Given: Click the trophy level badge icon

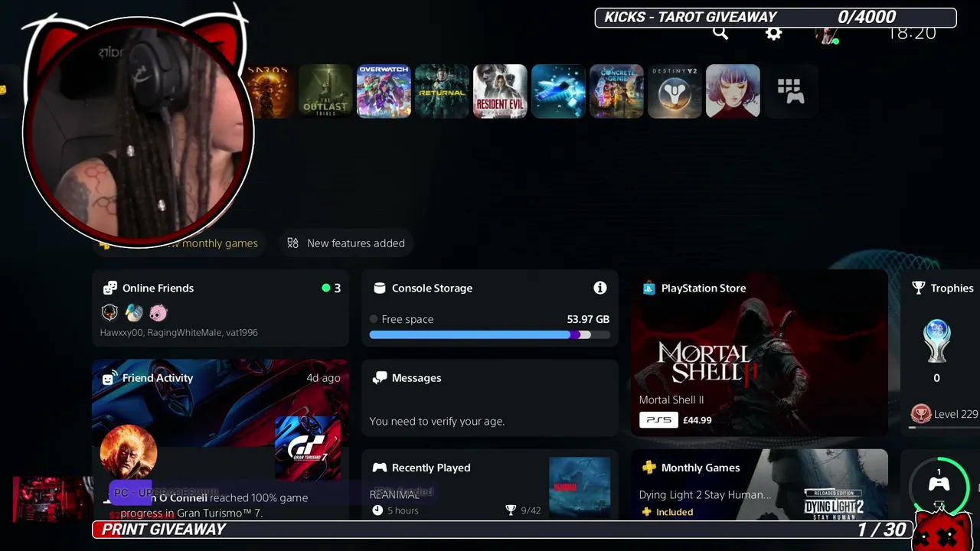Looking at the screenshot, I should [921, 414].
